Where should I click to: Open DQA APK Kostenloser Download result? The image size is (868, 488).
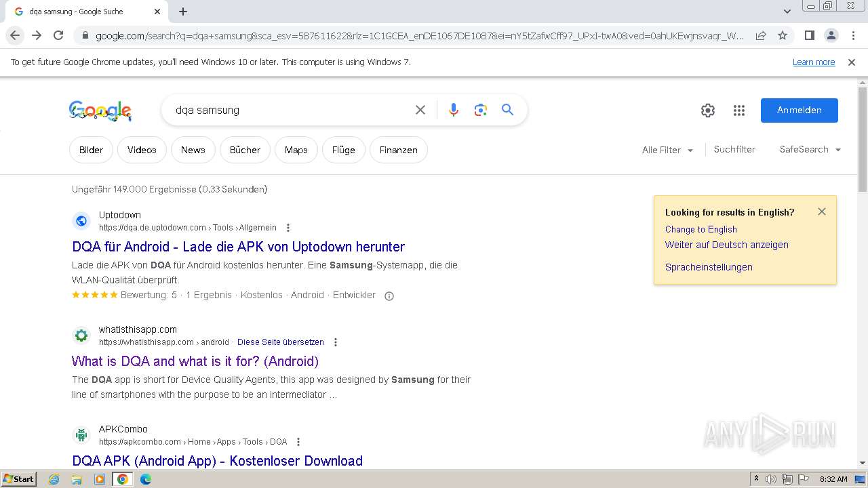pos(217,461)
